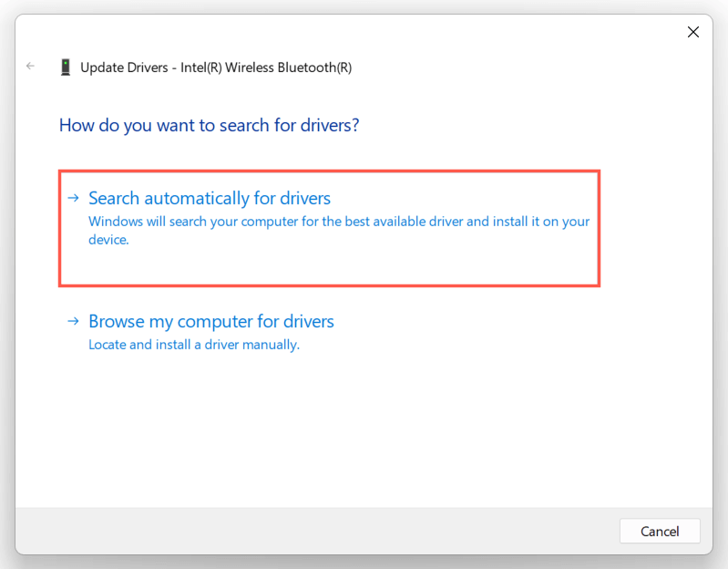Choose Browse my computer for drivers

pos(211,321)
